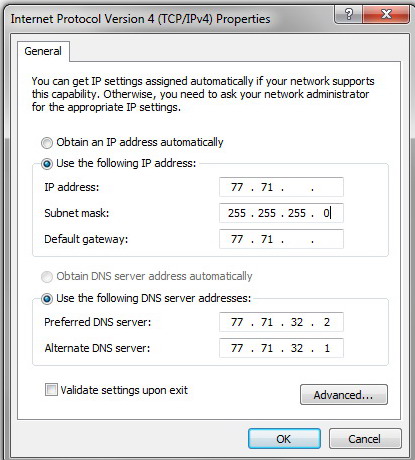Choose Use the following DNS server addresses
This screenshot has height=460, width=415.
tap(47, 299)
